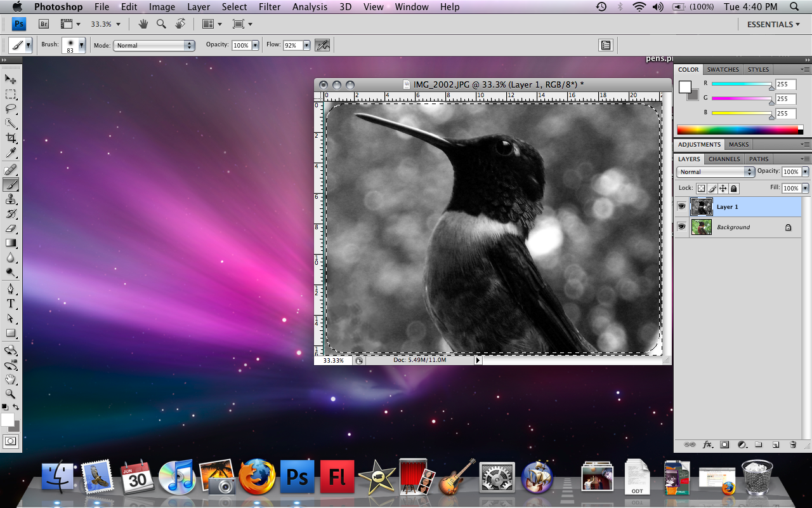Add a layer mask button
This screenshot has width=812, height=508.
coord(724,444)
